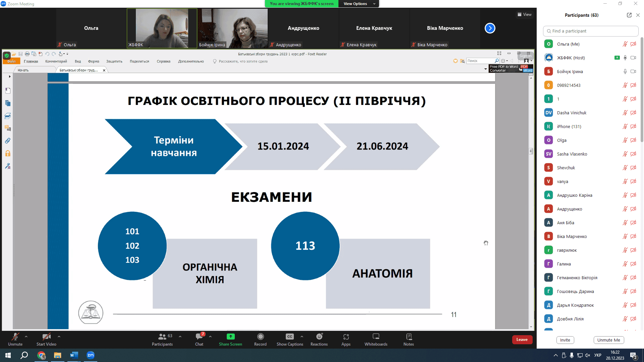Viewport: 644px width, 362px height.
Task: Expand video options caret beside Start Video
Action: [59, 337]
